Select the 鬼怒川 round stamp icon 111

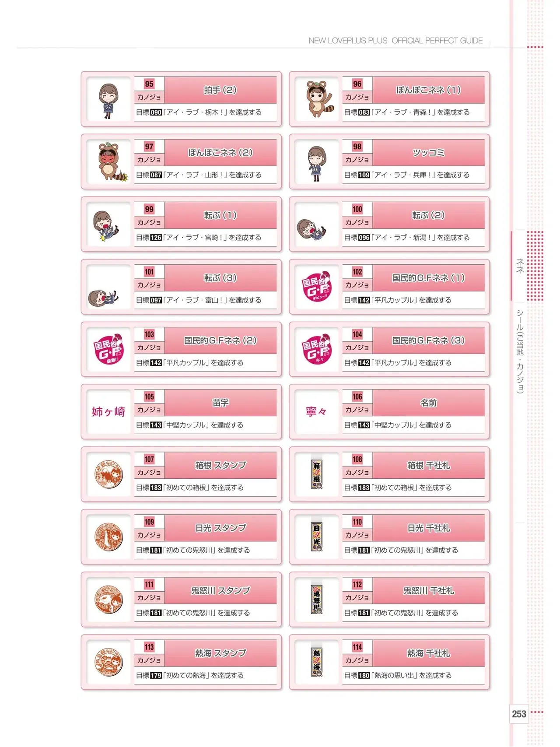(x=109, y=600)
